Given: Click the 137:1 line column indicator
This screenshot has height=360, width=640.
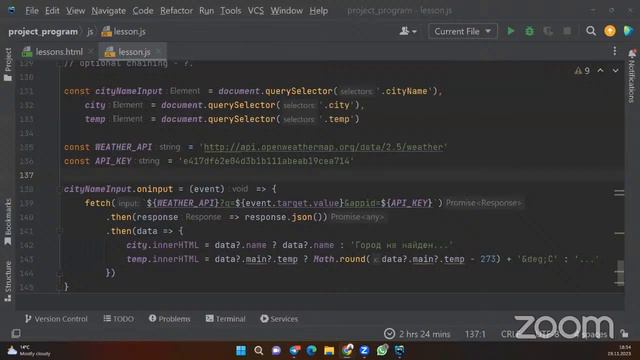Looking at the screenshot, I should coord(475,334).
